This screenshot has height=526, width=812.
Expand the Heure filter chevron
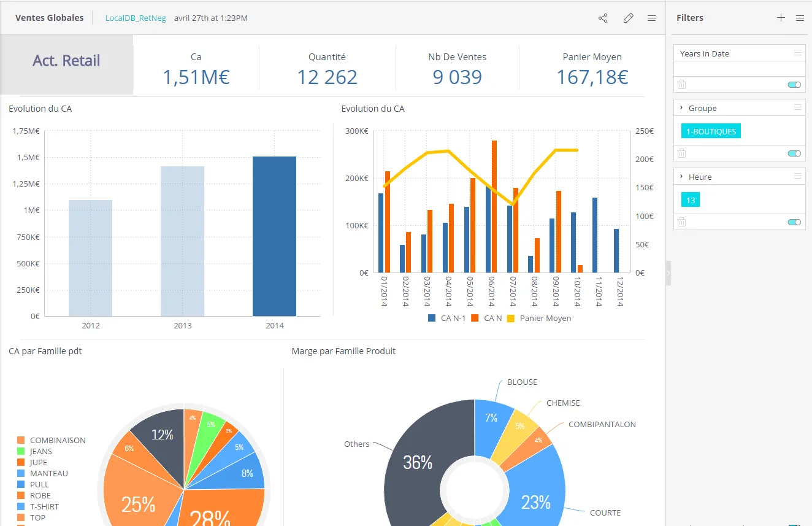pyautogui.click(x=681, y=176)
